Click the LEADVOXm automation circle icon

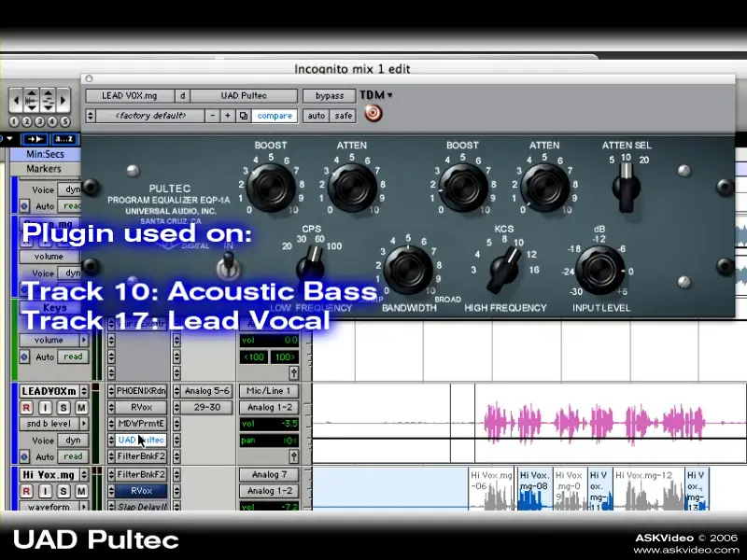coord(24,456)
